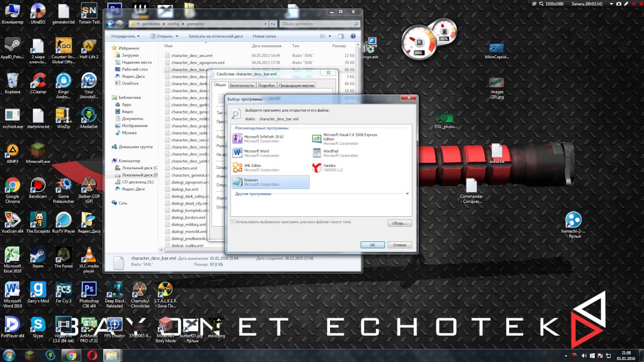Viewport: 644px width, 362px height.
Task: Open Рабочий стол in Explorer sidebar
Action: point(134,69)
